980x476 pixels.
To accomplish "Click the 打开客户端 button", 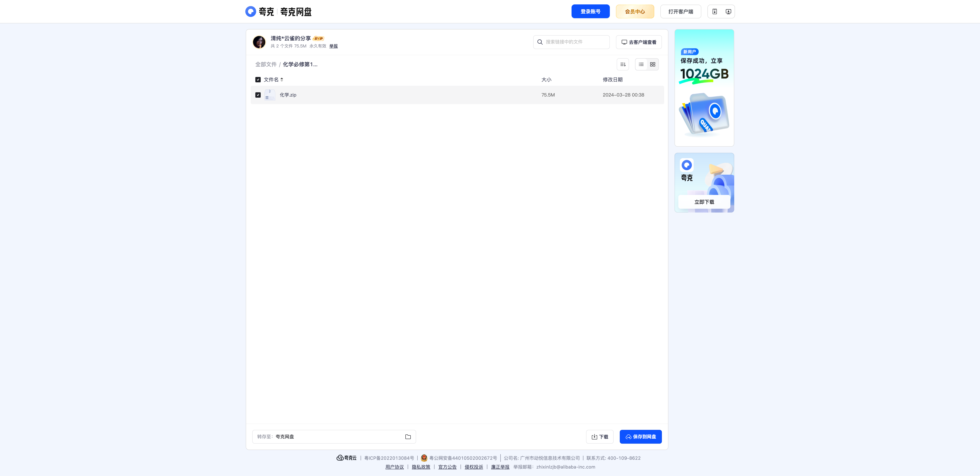I will tap(681, 11).
